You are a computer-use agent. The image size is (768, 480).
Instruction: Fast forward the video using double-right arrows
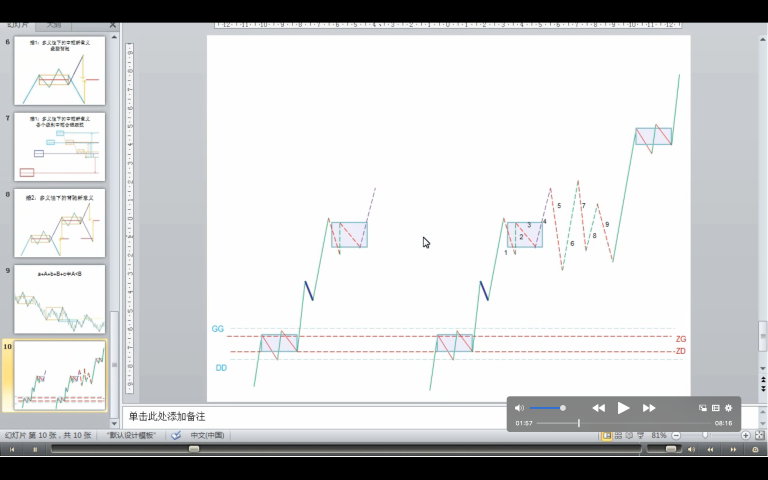tap(649, 408)
